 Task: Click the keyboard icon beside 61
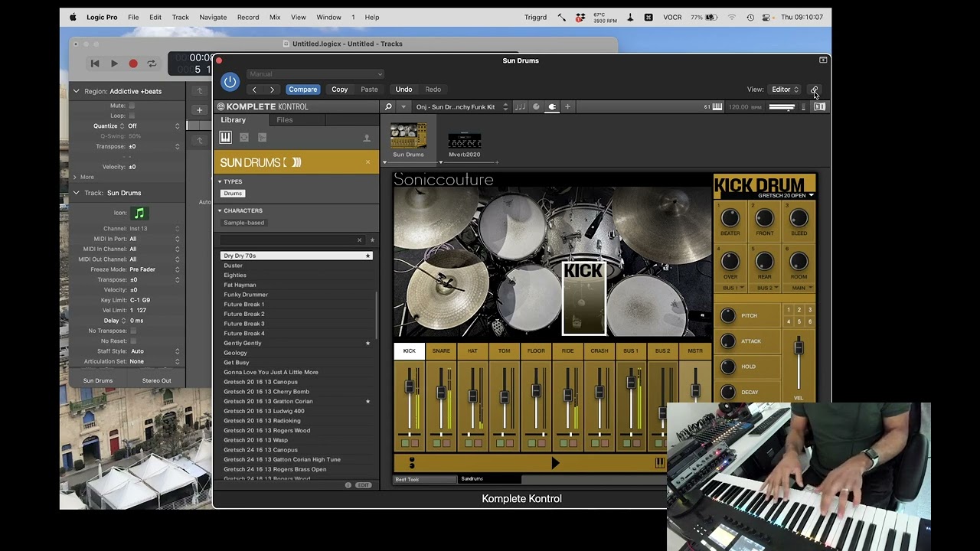[x=717, y=107]
